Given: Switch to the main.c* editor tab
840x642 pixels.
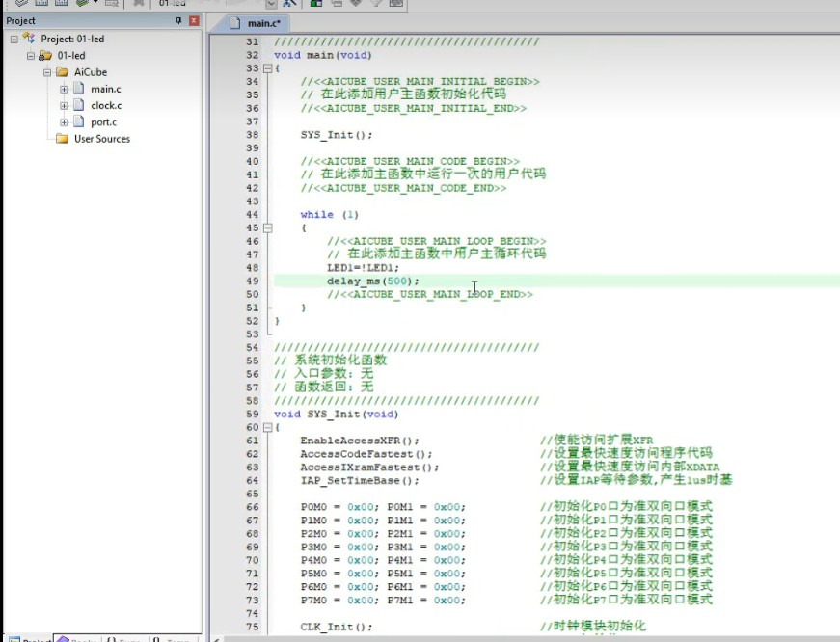Looking at the screenshot, I should click(x=263, y=22).
